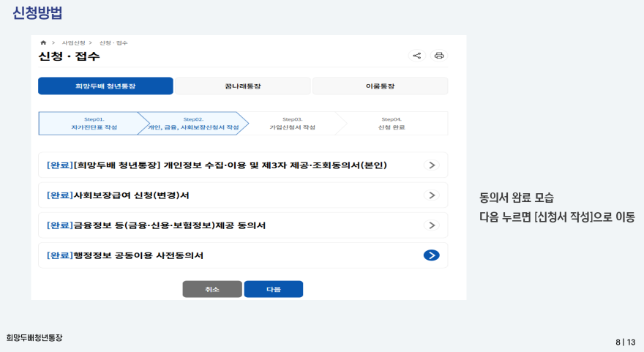644x352 pixels.
Task: Select the 희망두배 청년통장 tab
Action: 105,86
